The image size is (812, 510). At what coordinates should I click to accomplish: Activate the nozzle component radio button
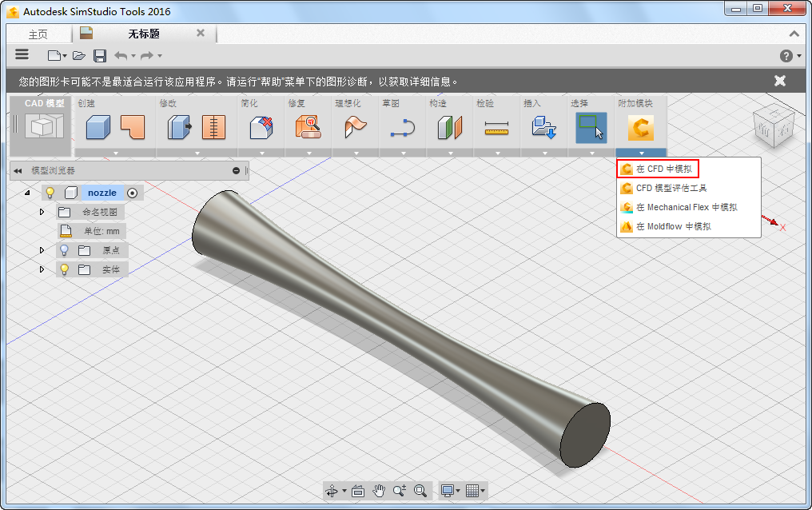[x=133, y=193]
